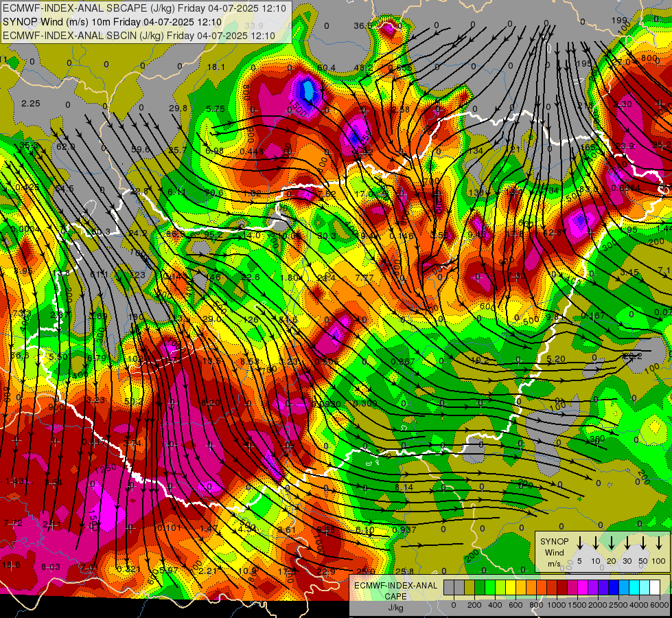Click the 2500 tick label in CAPE legend
The height and width of the screenshot is (618, 672).
click(618, 605)
